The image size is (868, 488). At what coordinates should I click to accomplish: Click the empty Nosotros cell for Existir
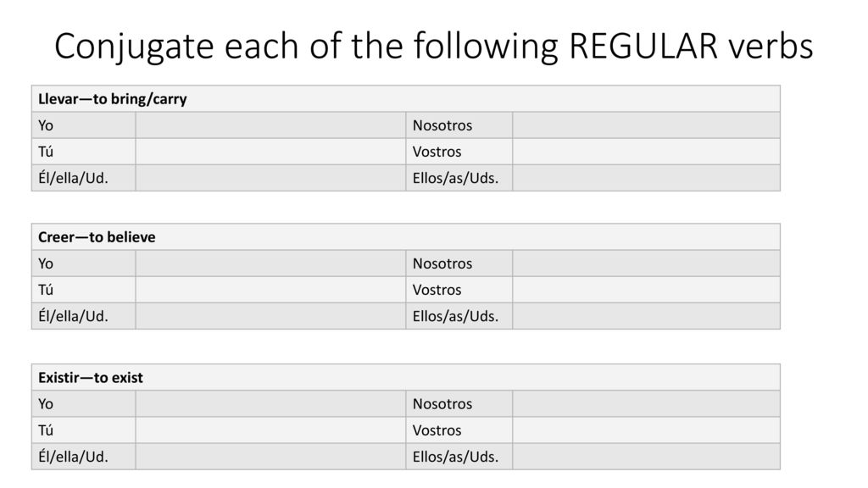click(x=647, y=404)
